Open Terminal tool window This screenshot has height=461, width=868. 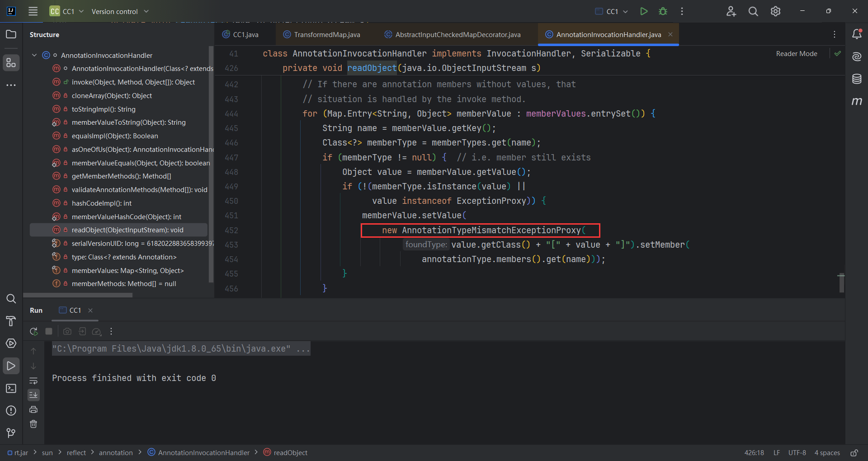pyautogui.click(x=11, y=388)
